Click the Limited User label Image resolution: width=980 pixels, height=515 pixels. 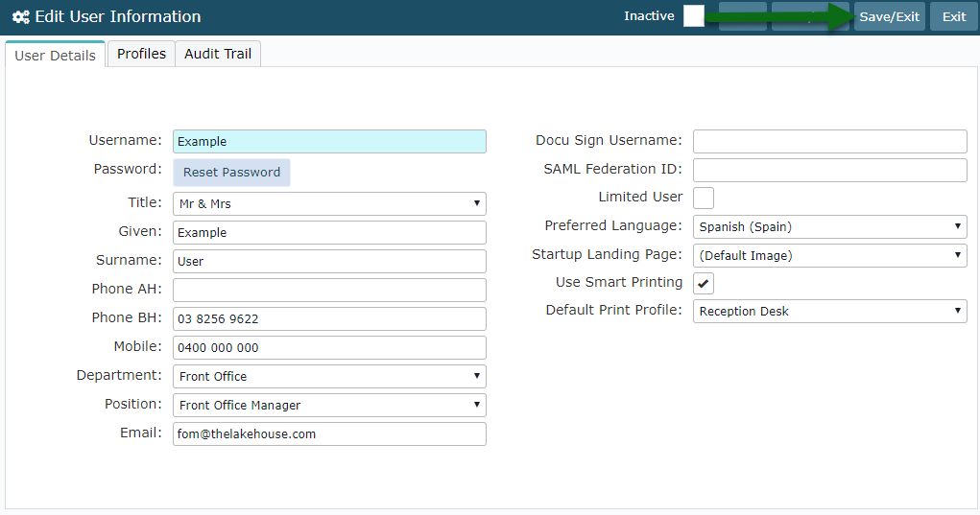(x=640, y=197)
